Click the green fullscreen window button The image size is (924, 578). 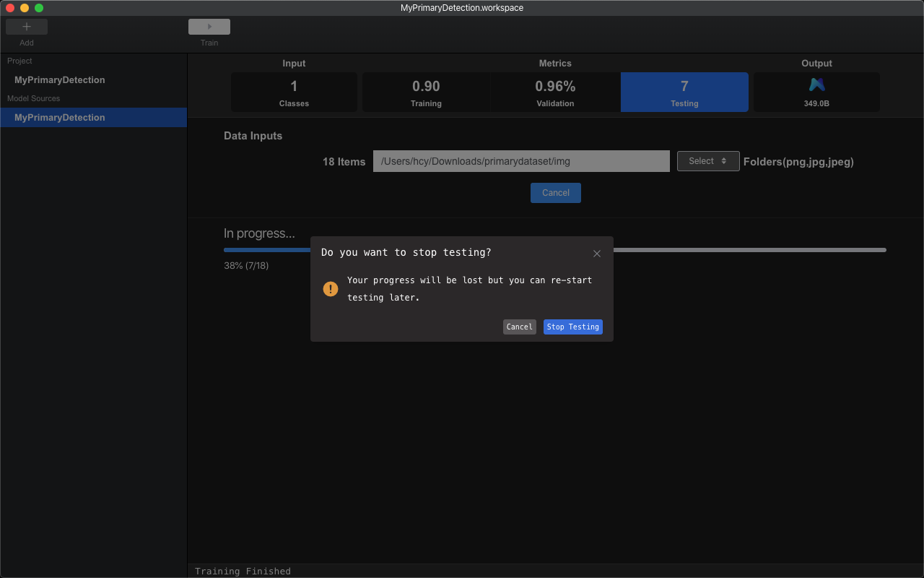[x=39, y=8]
